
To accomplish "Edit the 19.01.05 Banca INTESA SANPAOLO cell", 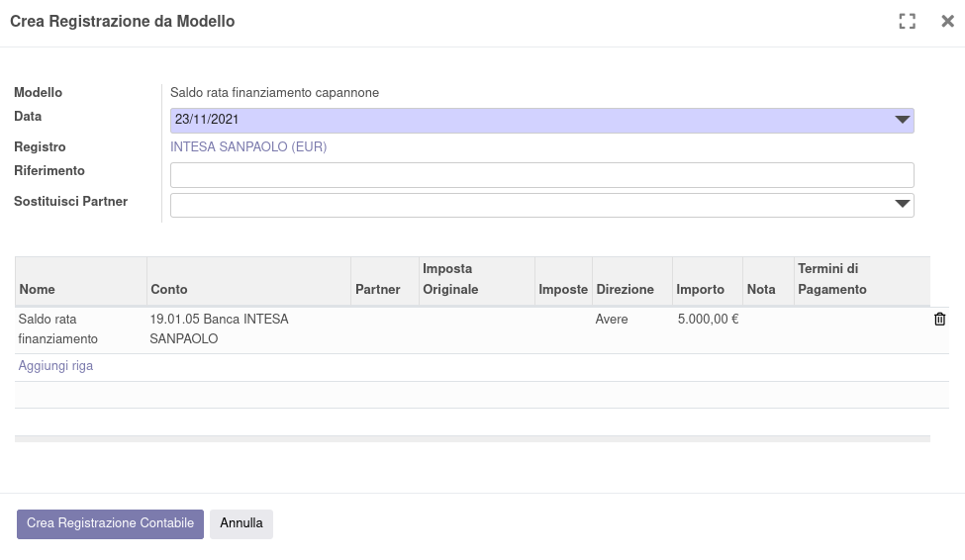I will 219,328.
